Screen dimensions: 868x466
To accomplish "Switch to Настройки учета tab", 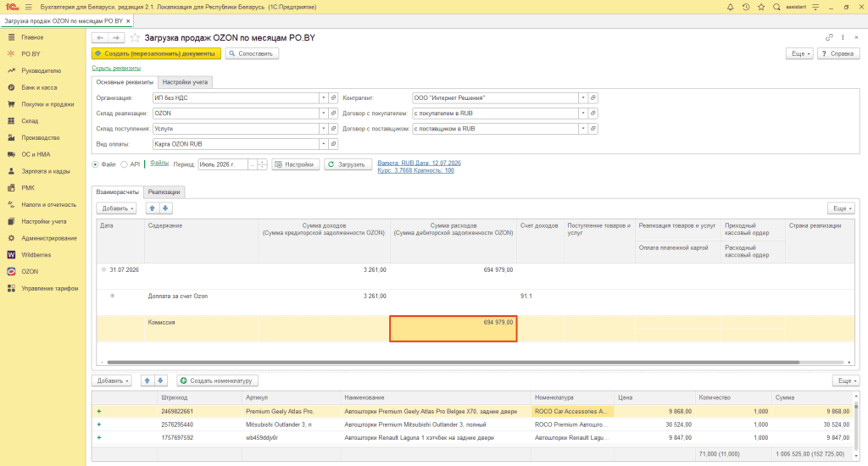I will pyautogui.click(x=185, y=82).
